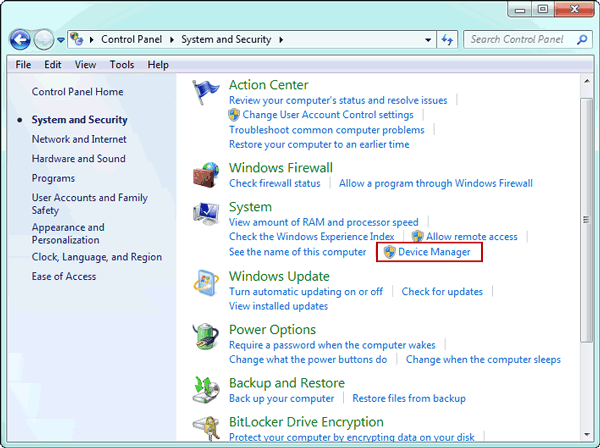Click Allow a program through Windows Firewall

[436, 183]
